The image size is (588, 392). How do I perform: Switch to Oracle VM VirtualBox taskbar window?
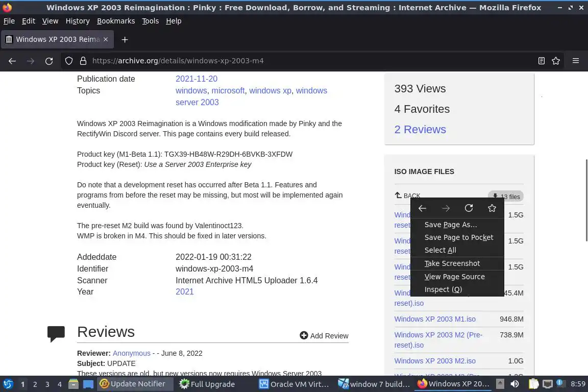(295, 384)
